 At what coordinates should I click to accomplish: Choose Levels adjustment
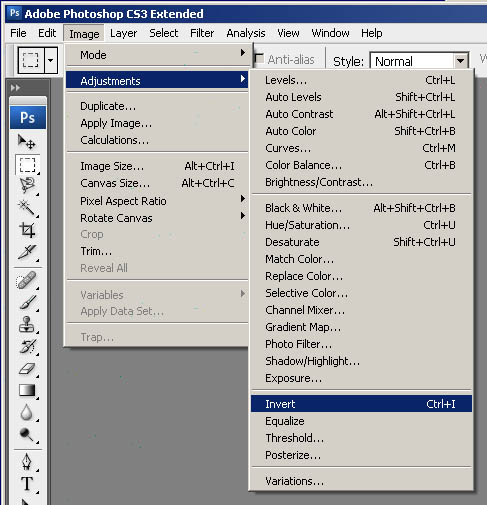pyautogui.click(x=361, y=80)
